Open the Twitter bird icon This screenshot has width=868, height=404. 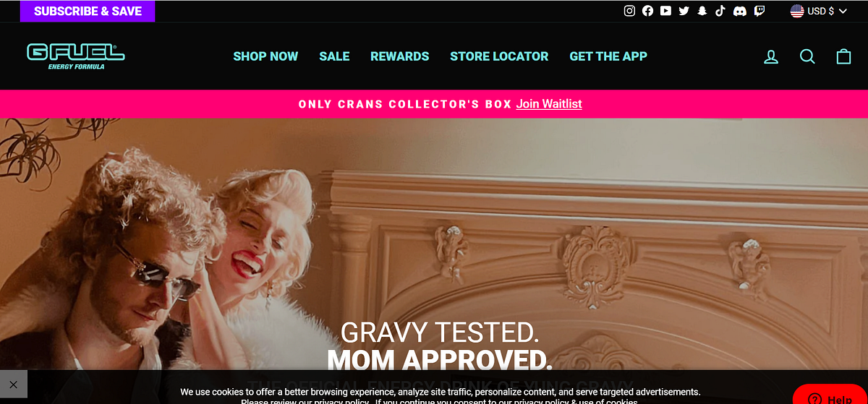click(684, 11)
